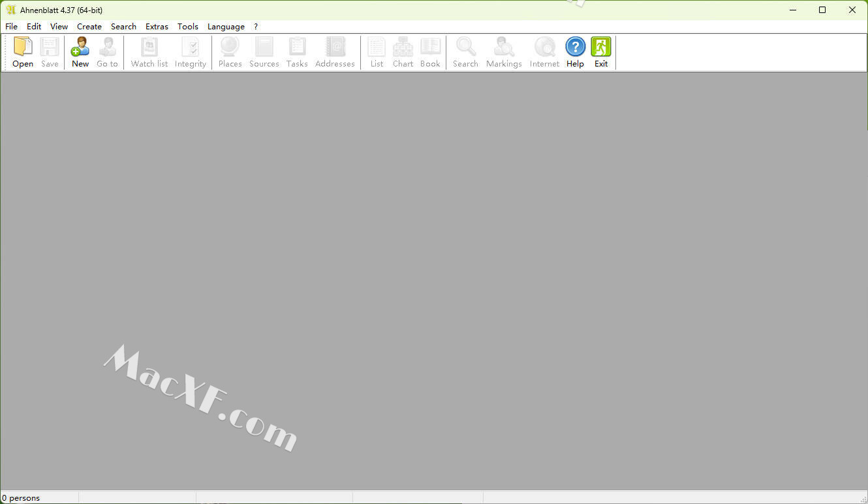This screenshot has height=504, width=868.
Task: Open the Create menu
Action: pyautogui.click(x=89, y=27)
